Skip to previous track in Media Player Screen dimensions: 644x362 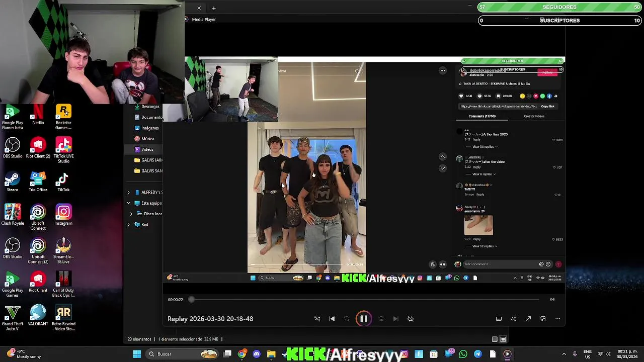332,319
